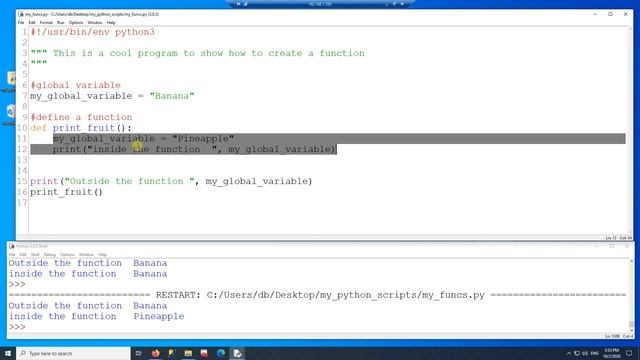The width and height of the screenshot is (640, 360).
Task: Open the Help menu in Python Shell
Action: click(x=102, y=254)
